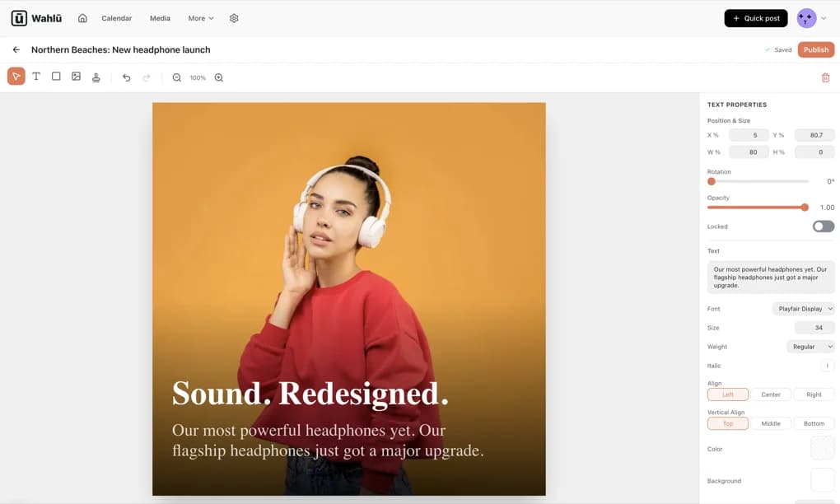Expand the More menu

(200, 18)
